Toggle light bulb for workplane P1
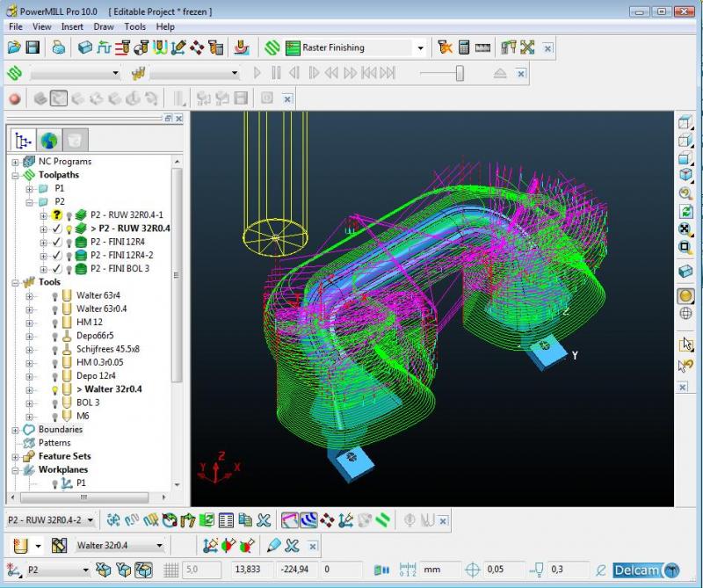Viewport: 703px width, 588px height. (x=54, y=483)
